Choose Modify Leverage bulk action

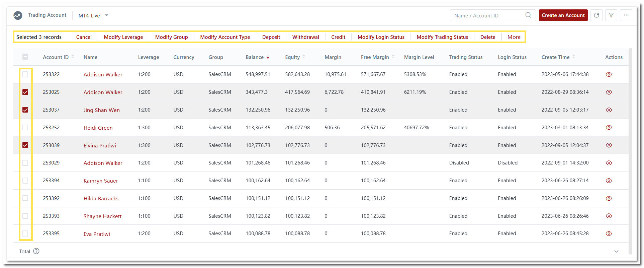(123, 37)
